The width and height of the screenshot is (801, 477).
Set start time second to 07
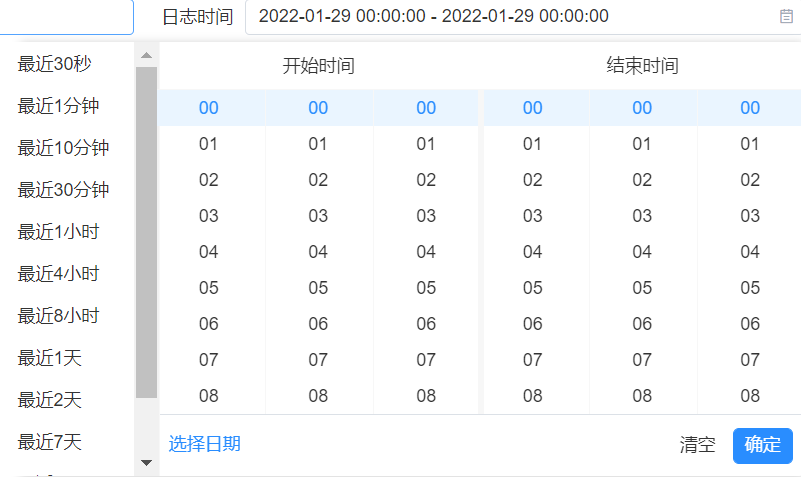[x=426, y=360]
